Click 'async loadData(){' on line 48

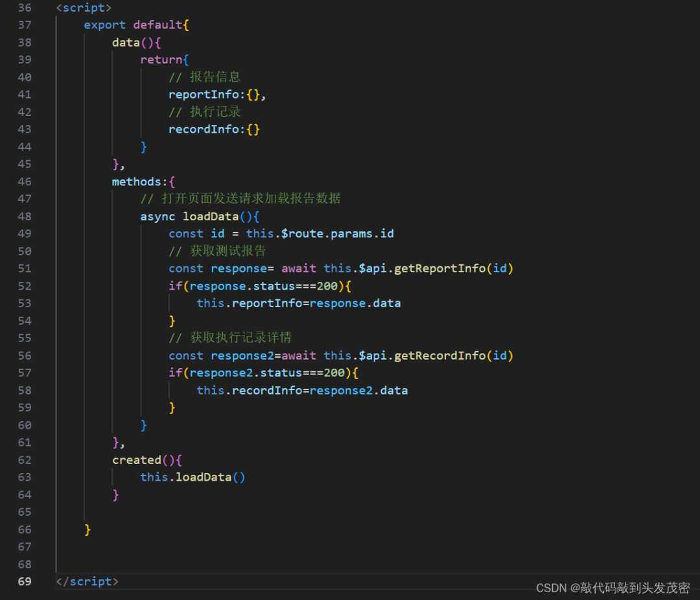(x=200, y=216)
